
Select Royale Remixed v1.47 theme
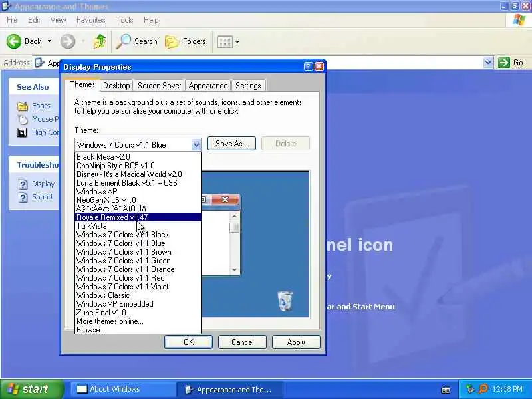point(138,217)
